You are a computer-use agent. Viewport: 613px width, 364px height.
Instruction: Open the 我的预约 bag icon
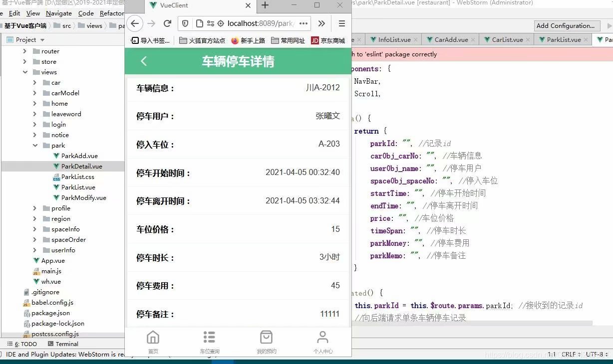266,338
